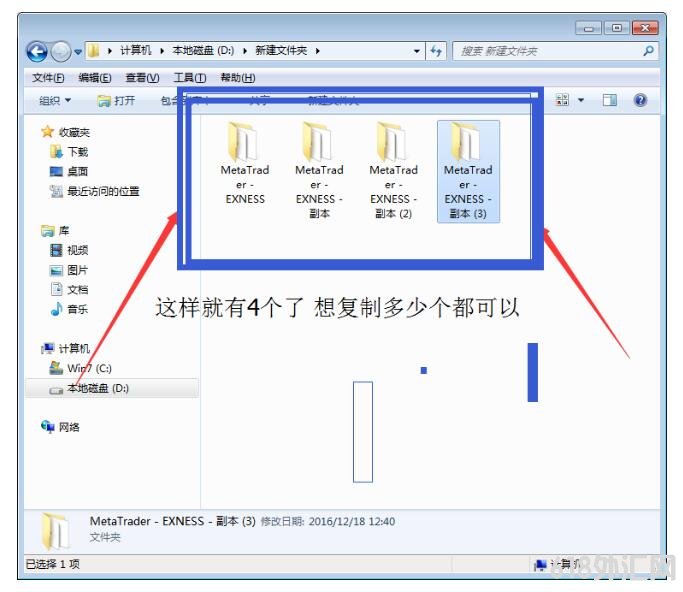Open the 音乐 library
683x592 pixels.
click(78, 309)
